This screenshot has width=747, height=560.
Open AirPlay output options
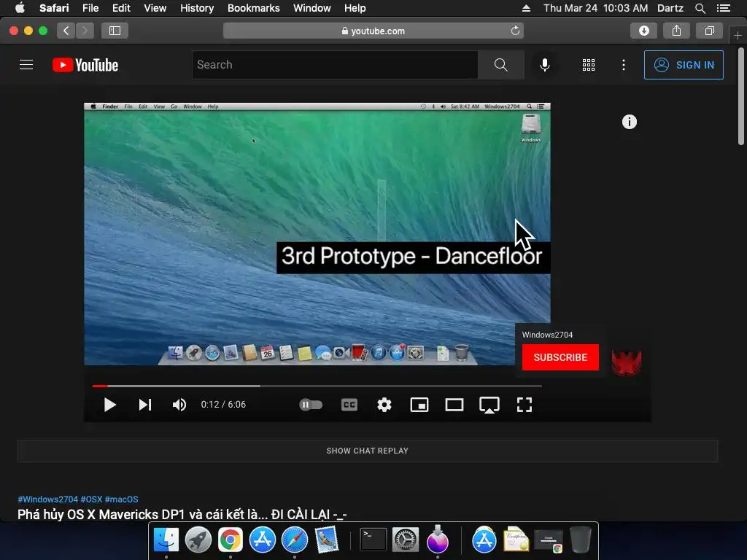tap(489, 405)
